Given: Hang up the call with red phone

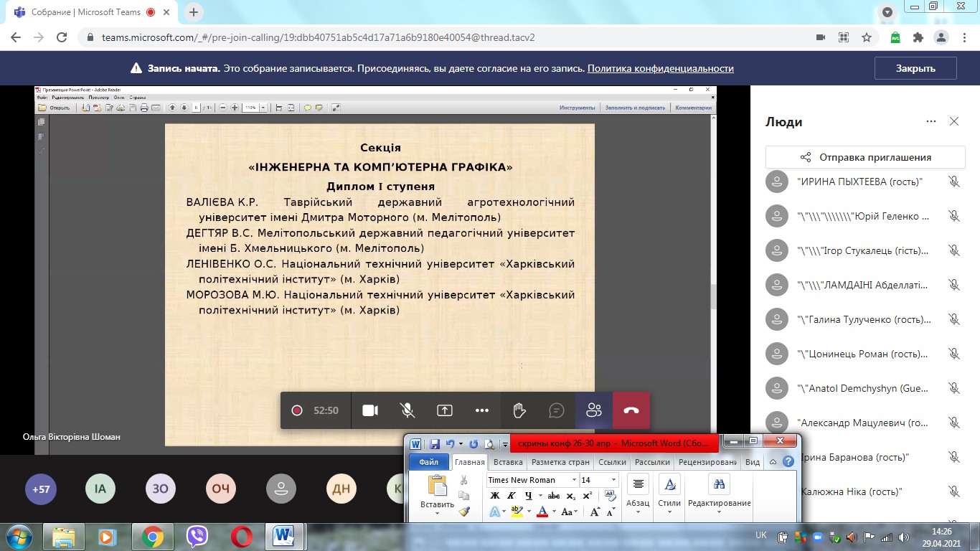Looking at the screenshot, I should point(631,410).
